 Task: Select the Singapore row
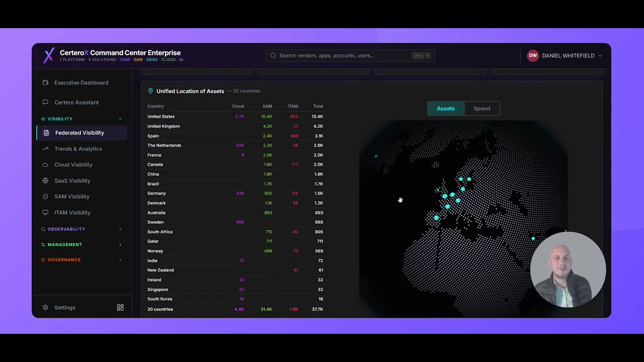click(235, 290)
